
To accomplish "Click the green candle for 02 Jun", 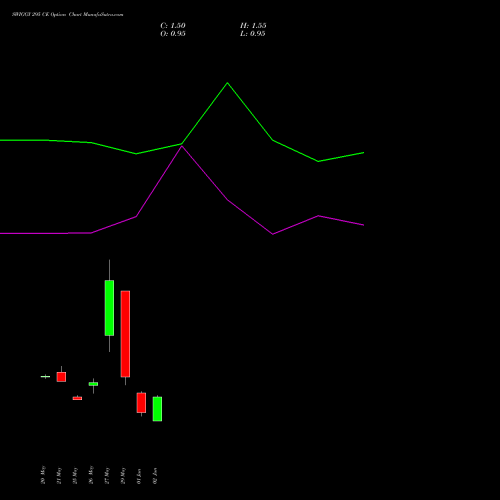I will point(157,409).
